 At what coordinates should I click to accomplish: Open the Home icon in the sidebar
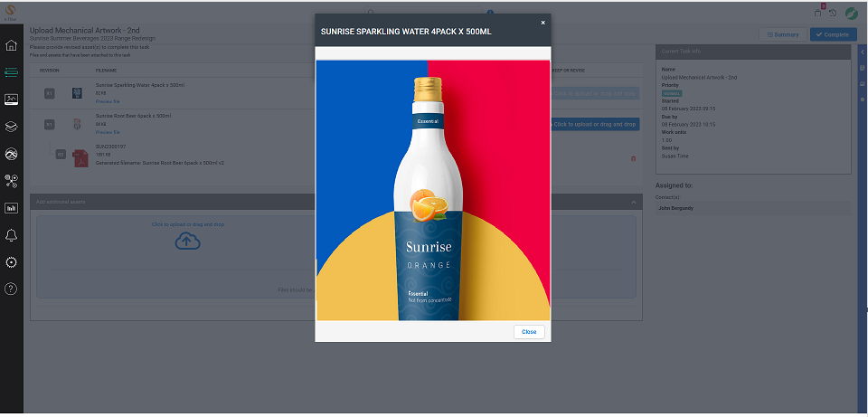pos(11,45)
